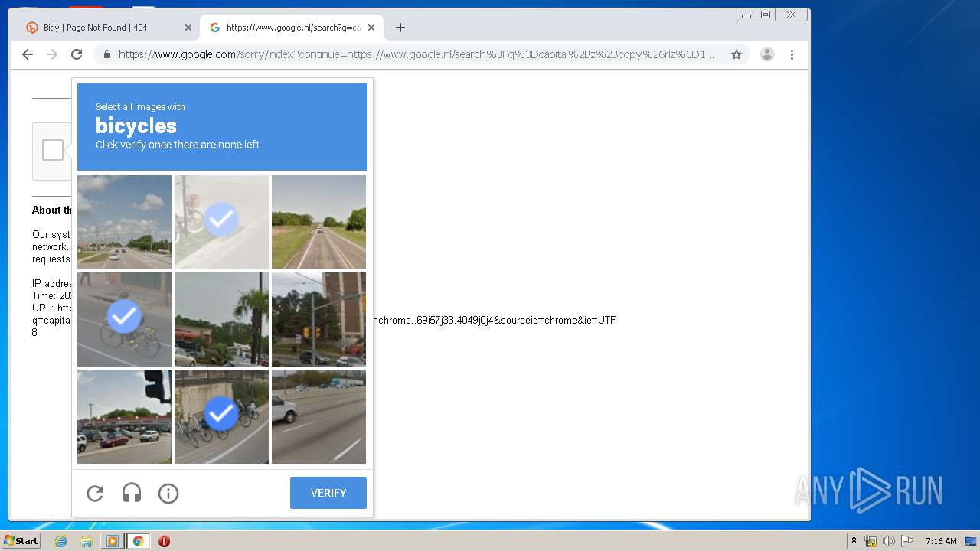The height and width of the screenshot is (551, 980).
Task: Maximize the Chrome window
Action: [x=765, y=15]
